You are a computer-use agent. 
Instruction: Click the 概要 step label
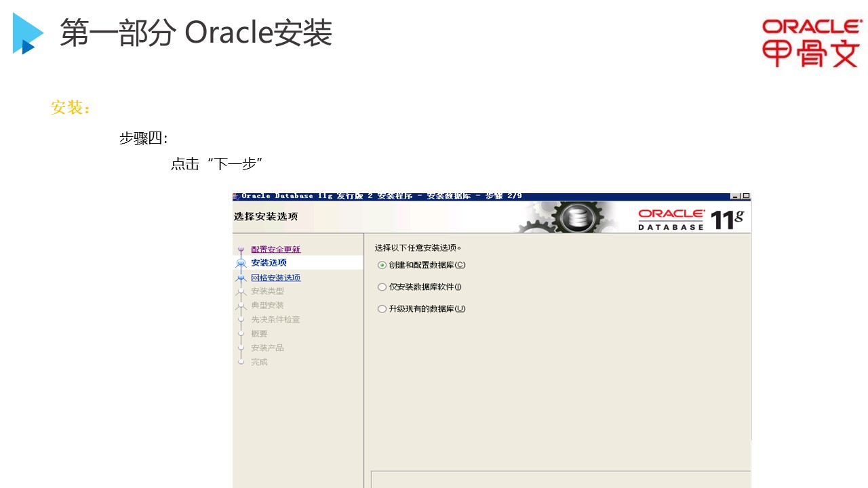(259, 334)
